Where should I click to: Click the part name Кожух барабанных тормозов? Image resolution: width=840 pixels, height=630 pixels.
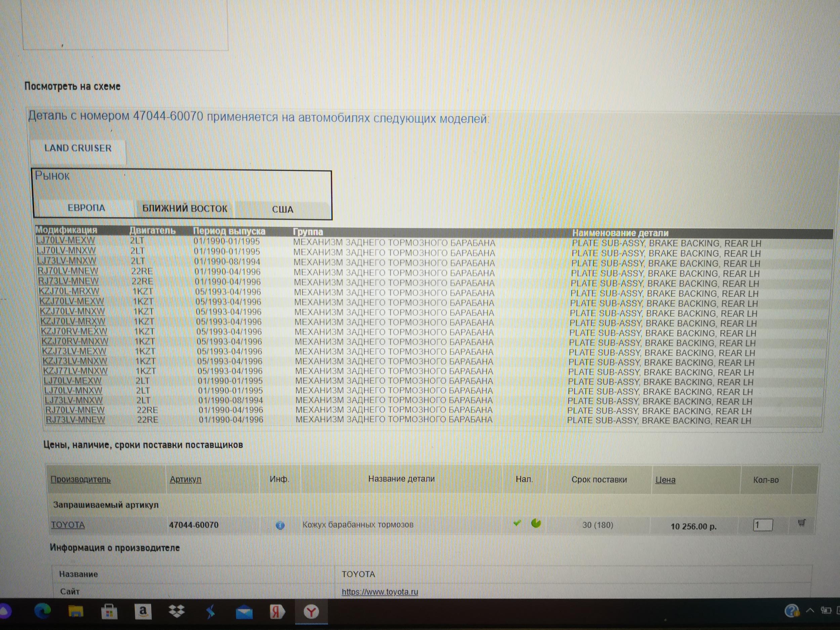click(x=358, y=525)
